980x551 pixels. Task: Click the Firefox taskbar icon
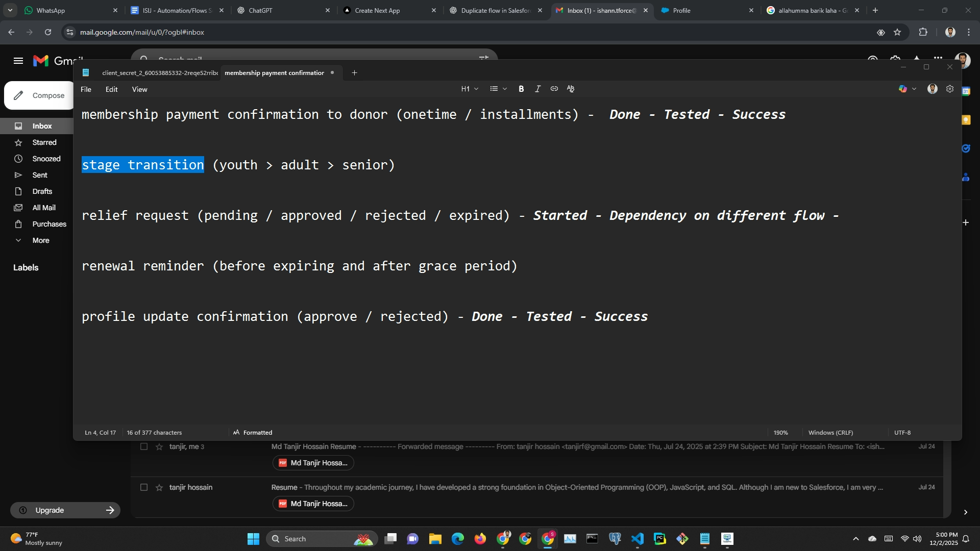[x=480, y=539]
